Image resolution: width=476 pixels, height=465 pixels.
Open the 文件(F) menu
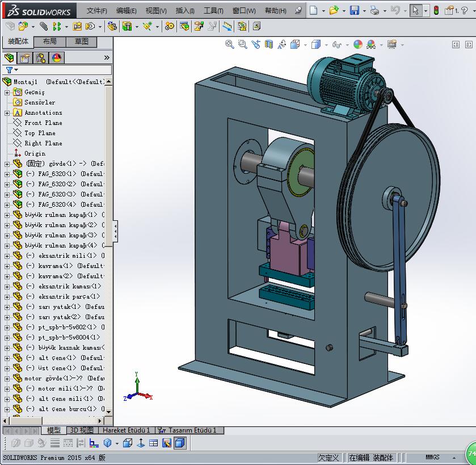click(x=97, y=11)
